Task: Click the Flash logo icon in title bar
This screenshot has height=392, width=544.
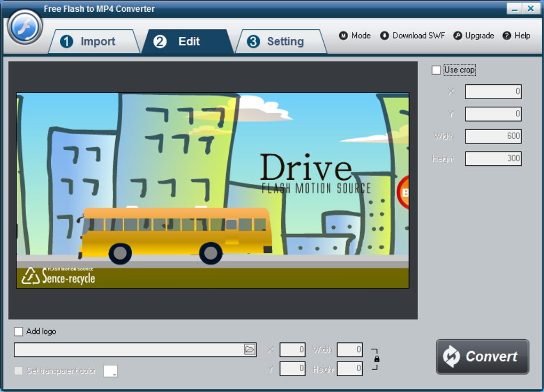Action: (x=25, y=27)
